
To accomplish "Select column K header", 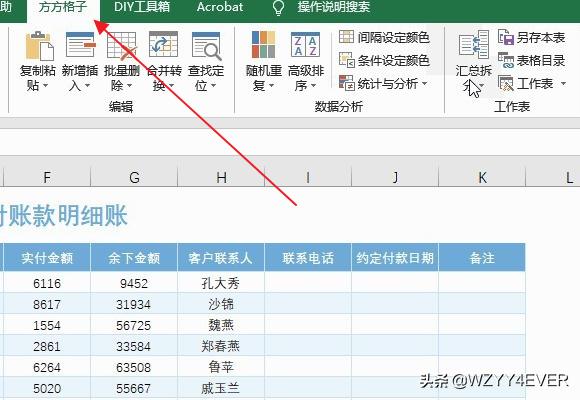I will tap(482, 177).
